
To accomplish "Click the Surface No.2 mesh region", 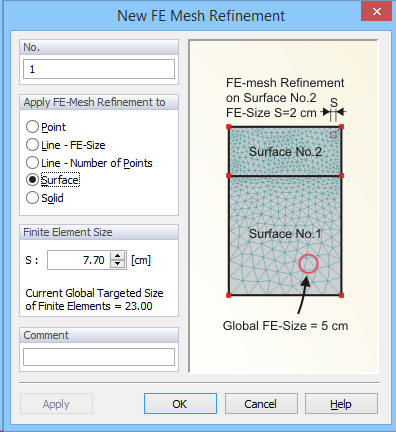I will point(285,151).
